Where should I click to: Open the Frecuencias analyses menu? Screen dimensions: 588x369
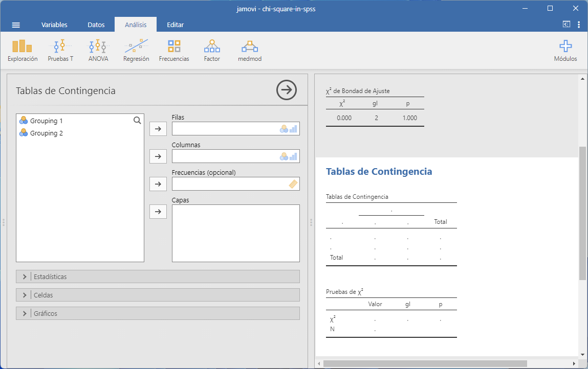[x=174, y=51]
